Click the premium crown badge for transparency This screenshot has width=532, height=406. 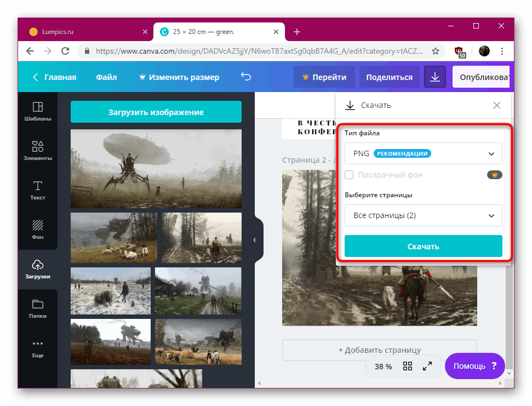494,175
